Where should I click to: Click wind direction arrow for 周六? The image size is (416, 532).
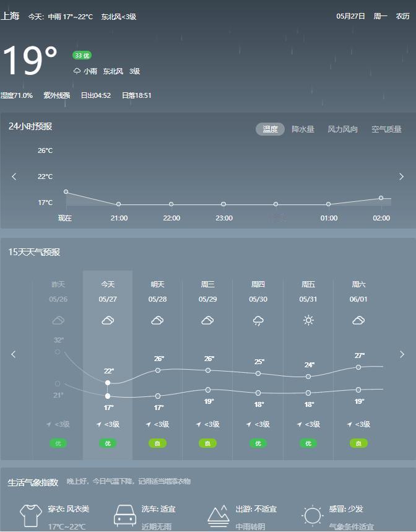click(349, 424)
